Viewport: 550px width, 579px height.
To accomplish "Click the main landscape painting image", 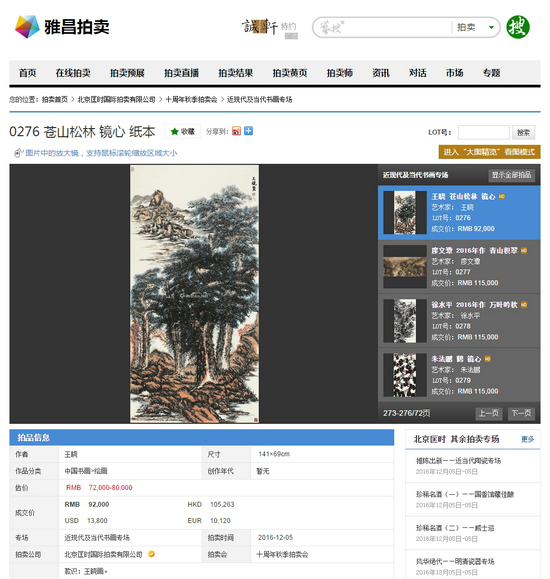I will pyautogui.click(x=194, y=294).
